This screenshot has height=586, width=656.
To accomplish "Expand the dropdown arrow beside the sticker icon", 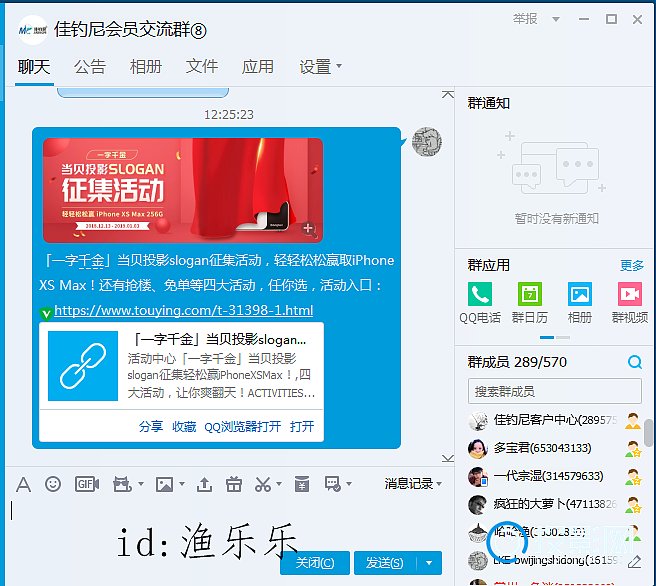I will pos(141,484).
